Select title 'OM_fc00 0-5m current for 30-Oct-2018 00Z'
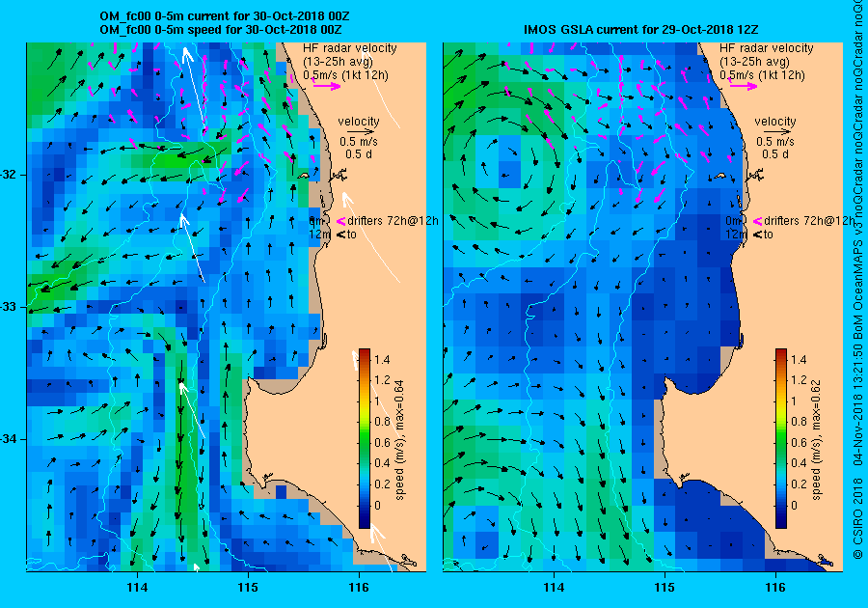Image resolution: width=868 pixels, height=608 pixels. [x=224, y=16]
